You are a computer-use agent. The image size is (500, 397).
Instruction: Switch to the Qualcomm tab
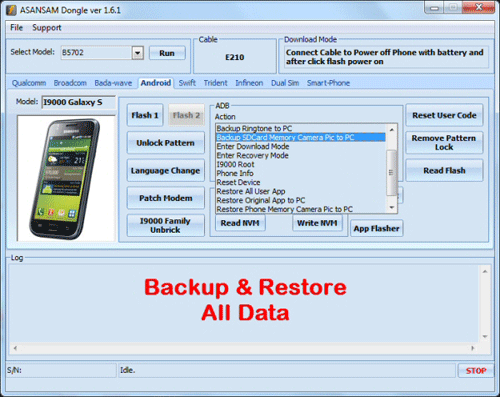(29, 83)
